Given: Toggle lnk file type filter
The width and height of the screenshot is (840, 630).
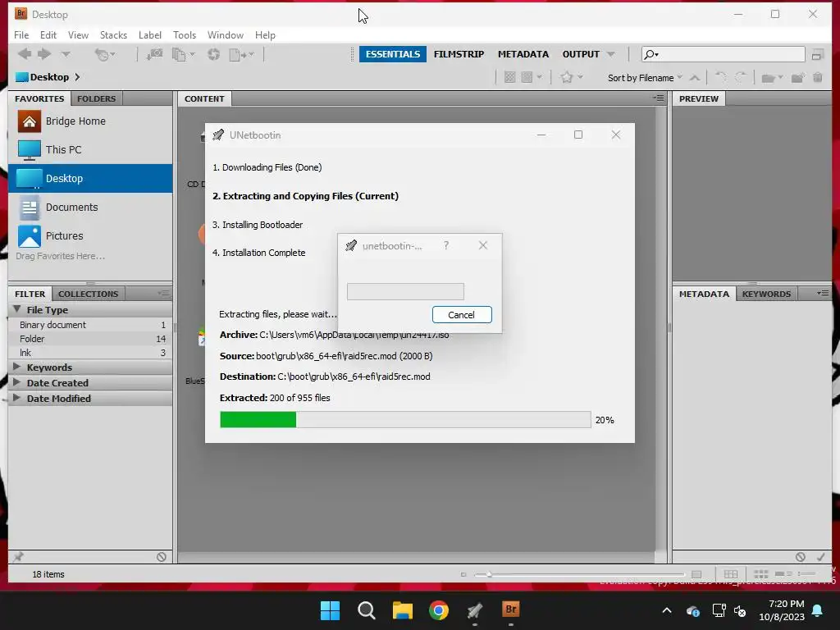Looking at the screenshot, I should click(90, 353).
